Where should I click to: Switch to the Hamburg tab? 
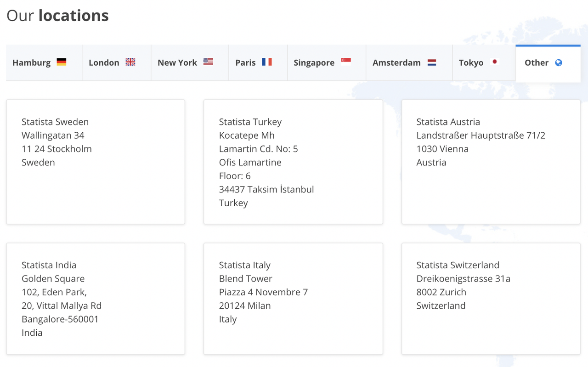[44, 63]
